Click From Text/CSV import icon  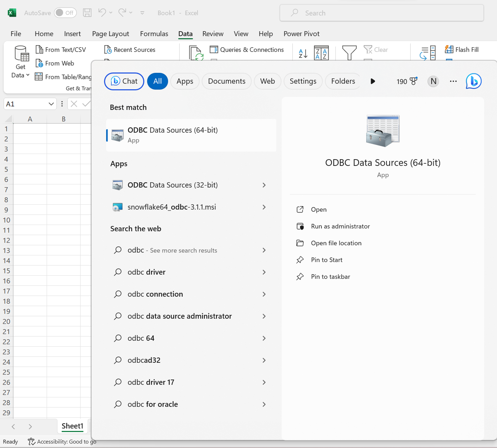(x=39, y=49)
